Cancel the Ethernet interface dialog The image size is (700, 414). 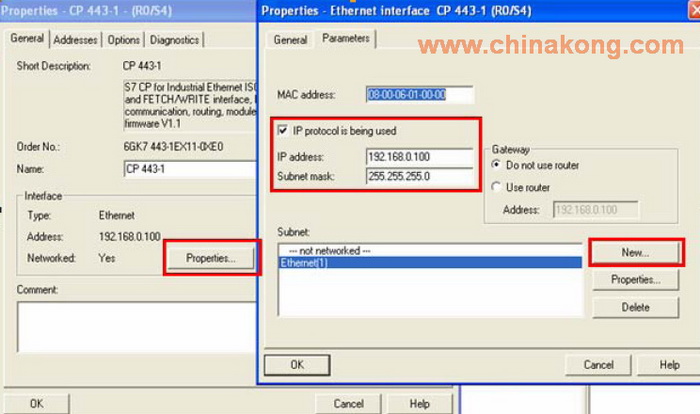pos(598,365)
